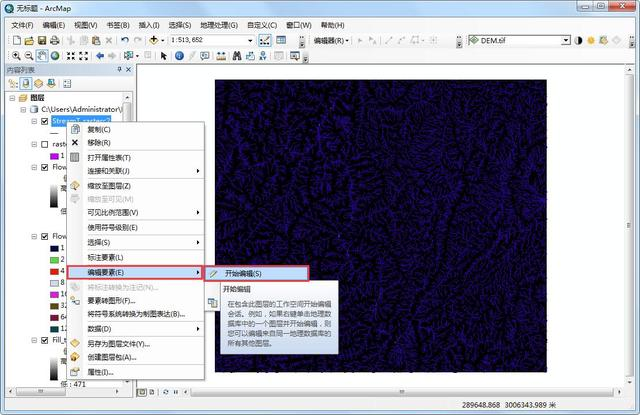Click the Fixed Zoom Out icon
The width and height of the screenshot is (640, 415).
[84, 56]
